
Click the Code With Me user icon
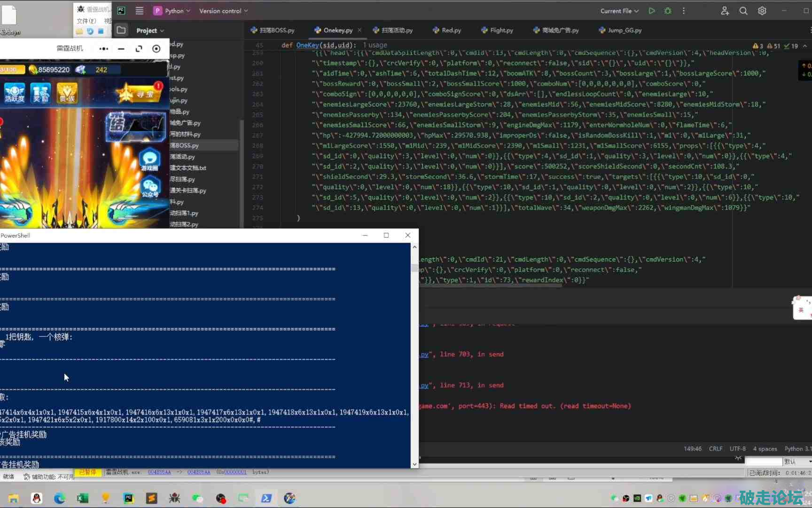coord(725,11)
